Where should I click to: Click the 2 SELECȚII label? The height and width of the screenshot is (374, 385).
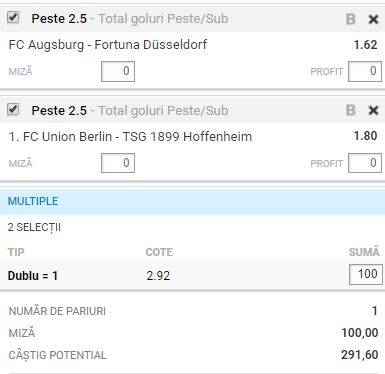[x=34, y=228]
